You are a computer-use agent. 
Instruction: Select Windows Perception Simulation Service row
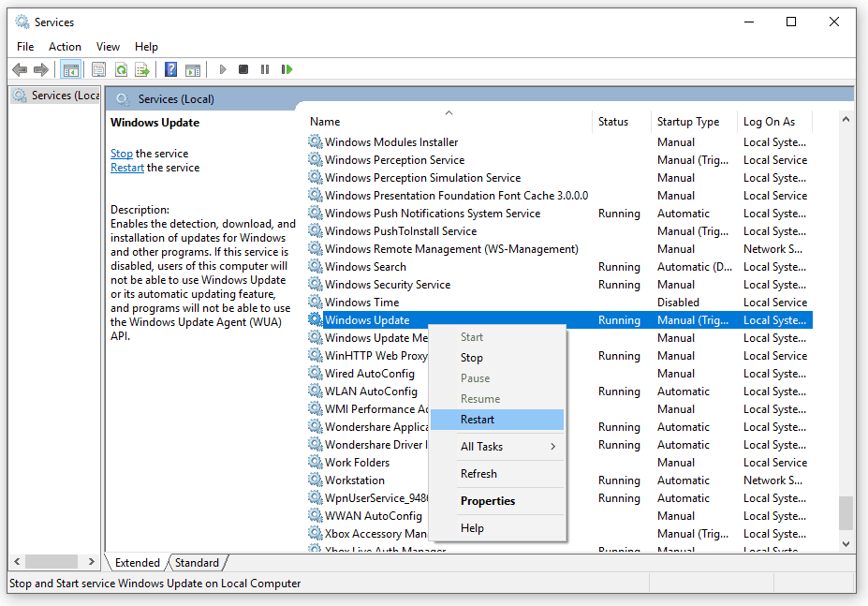click(x=559, y=177)
